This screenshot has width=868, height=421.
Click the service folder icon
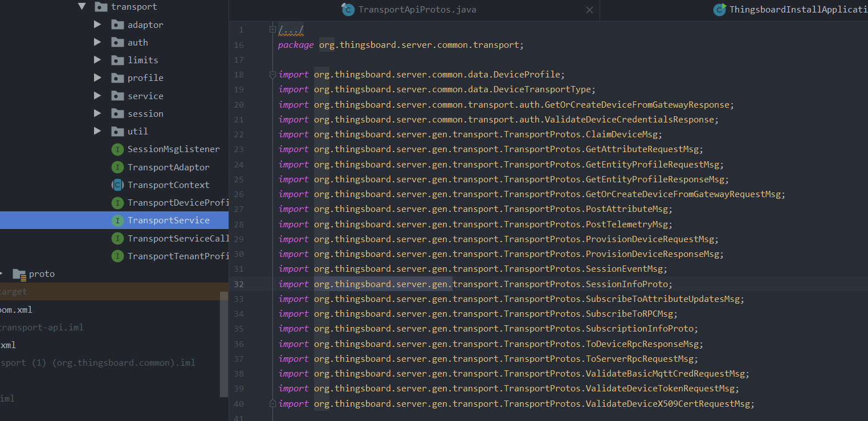(117, 96)
